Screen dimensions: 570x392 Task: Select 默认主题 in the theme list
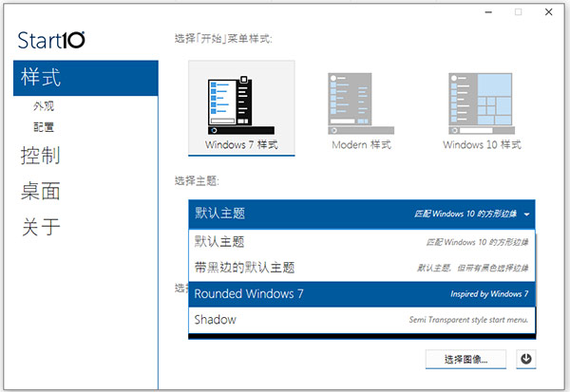(x=362, y=242)
